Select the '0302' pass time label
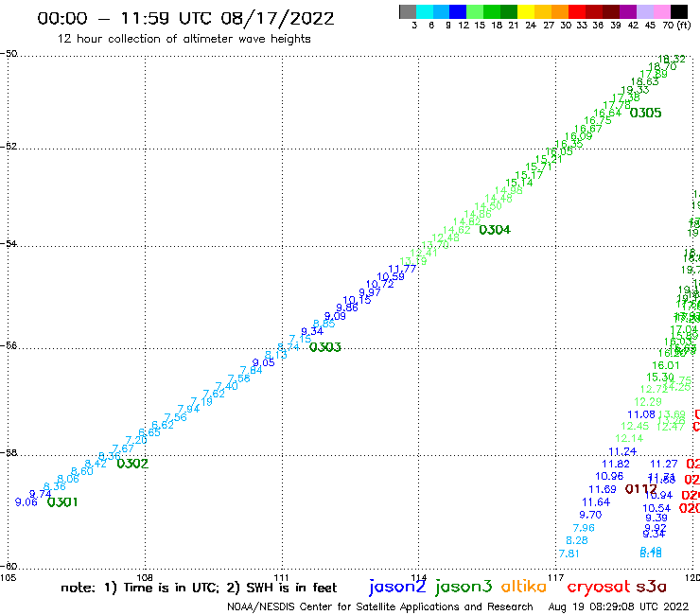 132,464
